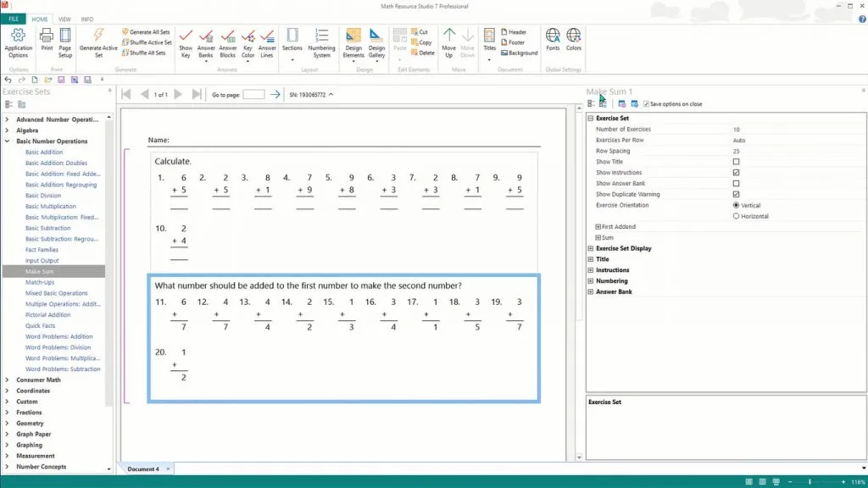Open the Titles menu
Viewport: 868px width, 488px height.
(x=489, y=43)
